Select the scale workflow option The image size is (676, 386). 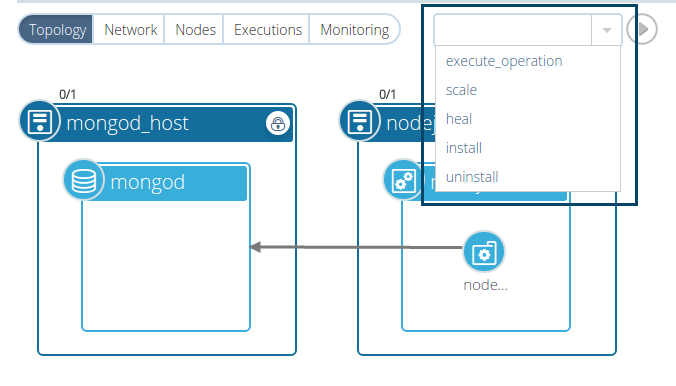coord(461,90)
